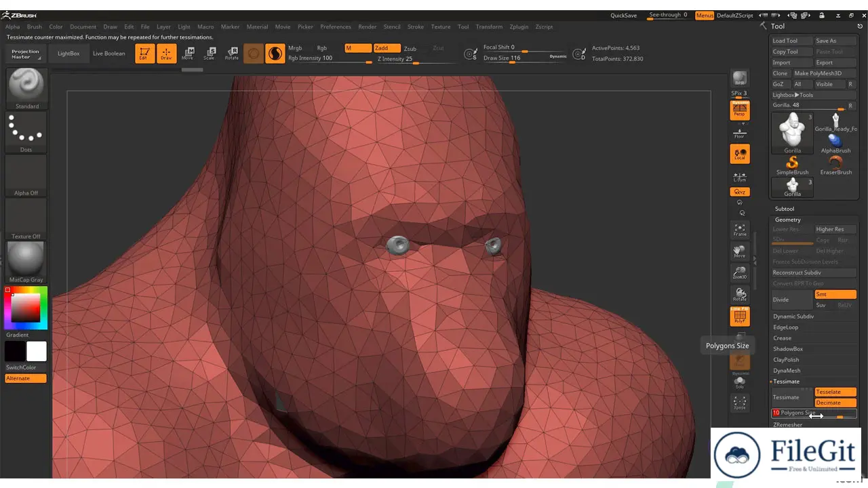The image size is (868, 488).
Task: Click the GoZ button
Action: click(x=780, y=84)
